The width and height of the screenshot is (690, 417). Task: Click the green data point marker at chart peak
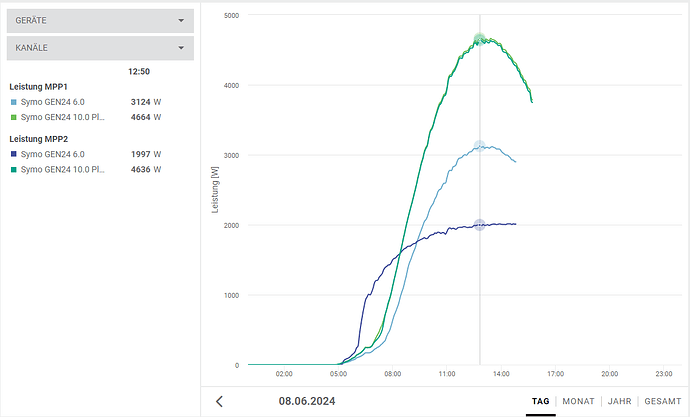click(480, 39)
